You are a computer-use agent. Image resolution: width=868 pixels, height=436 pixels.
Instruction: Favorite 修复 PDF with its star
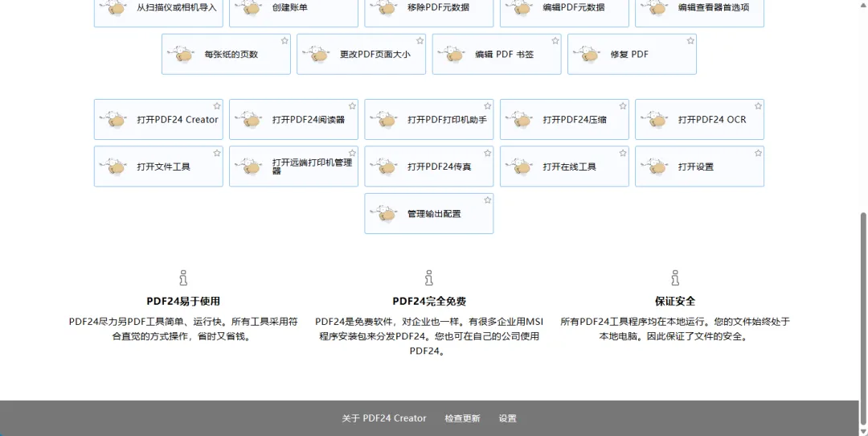690,40
